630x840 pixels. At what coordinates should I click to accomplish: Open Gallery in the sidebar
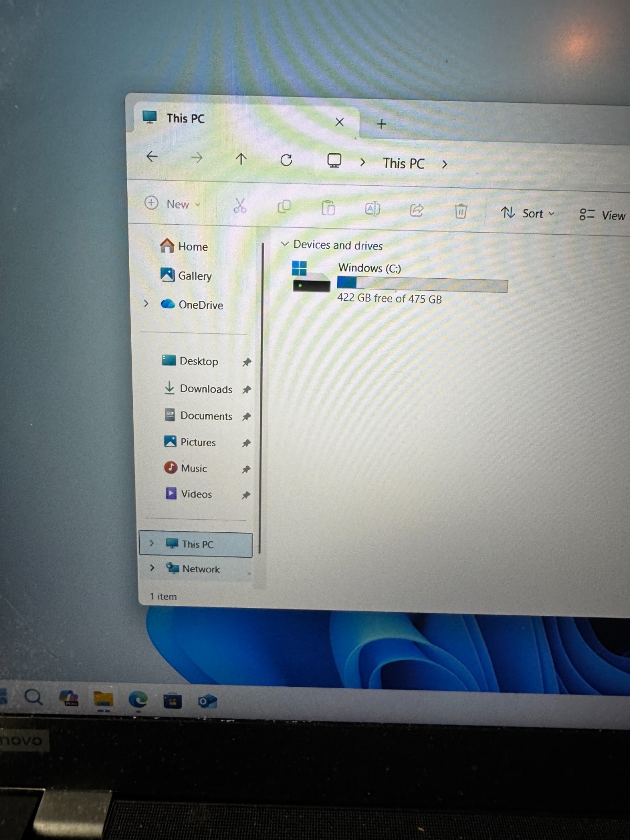[186, 275]
